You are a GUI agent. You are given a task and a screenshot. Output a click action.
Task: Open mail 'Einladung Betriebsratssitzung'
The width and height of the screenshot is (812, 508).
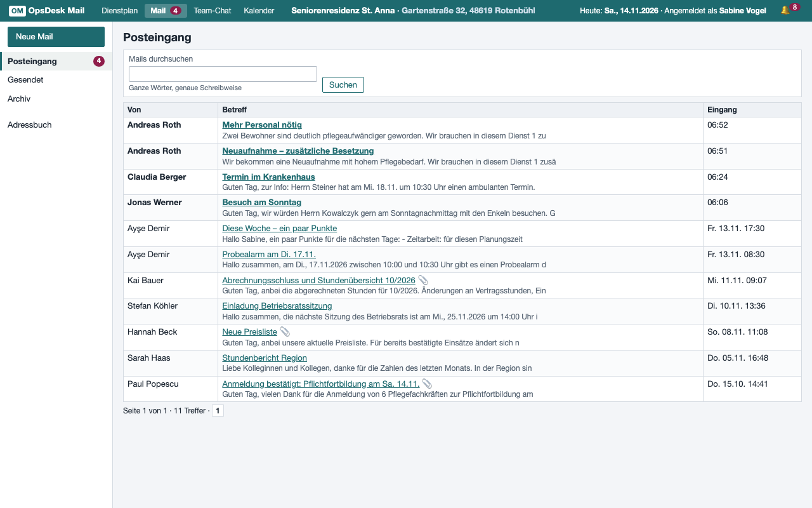(x=277, y=306)
